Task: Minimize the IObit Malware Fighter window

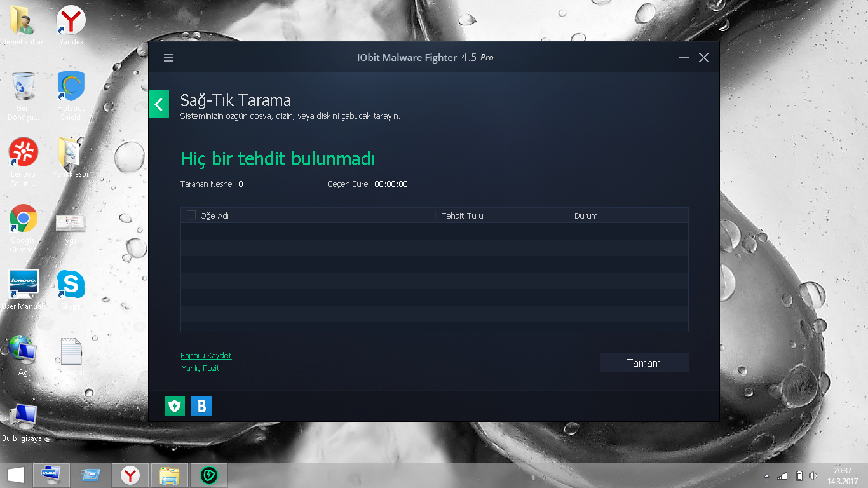Action: click(684, 58)
